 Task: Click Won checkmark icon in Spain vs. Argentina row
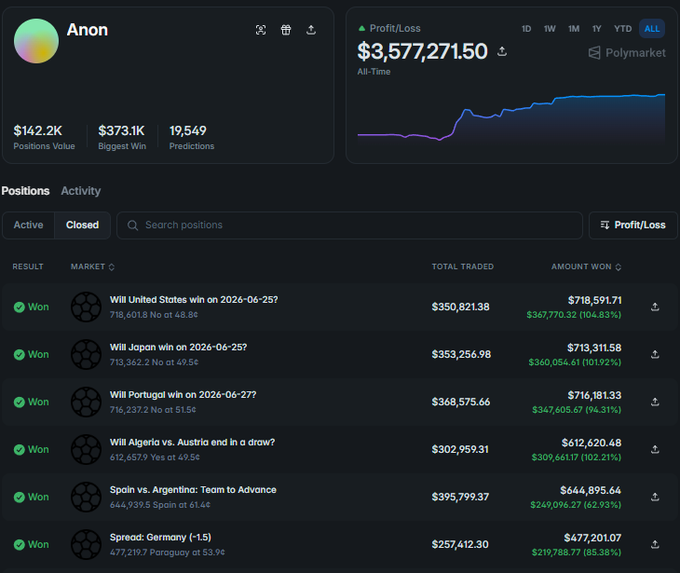click(x=19, y=497)
